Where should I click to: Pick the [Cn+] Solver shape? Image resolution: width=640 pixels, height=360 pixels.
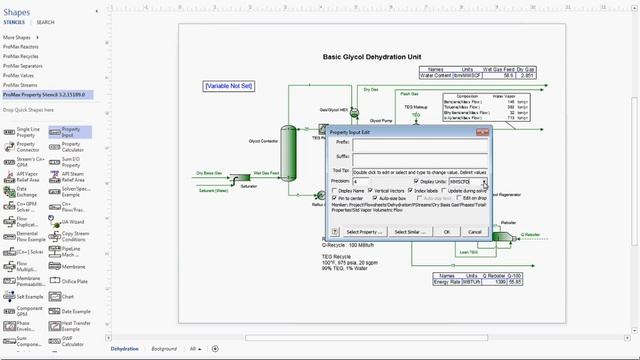point(24,252)
